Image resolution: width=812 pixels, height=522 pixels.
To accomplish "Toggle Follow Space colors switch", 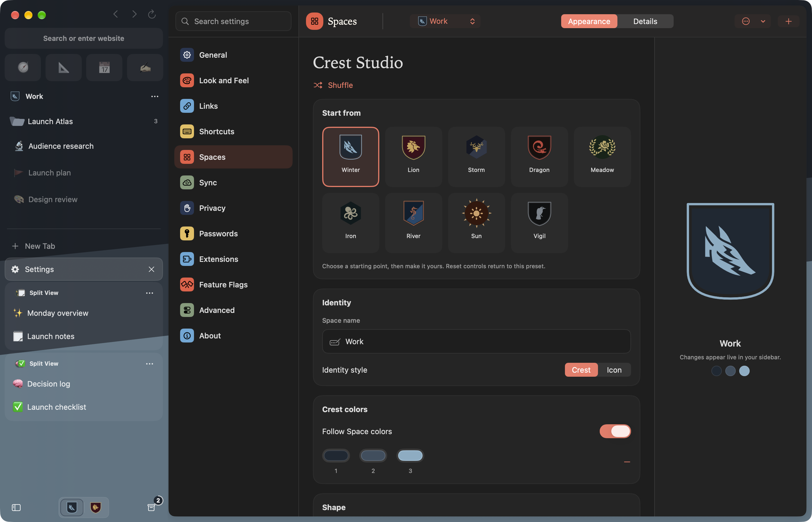I will click(615, 431).
